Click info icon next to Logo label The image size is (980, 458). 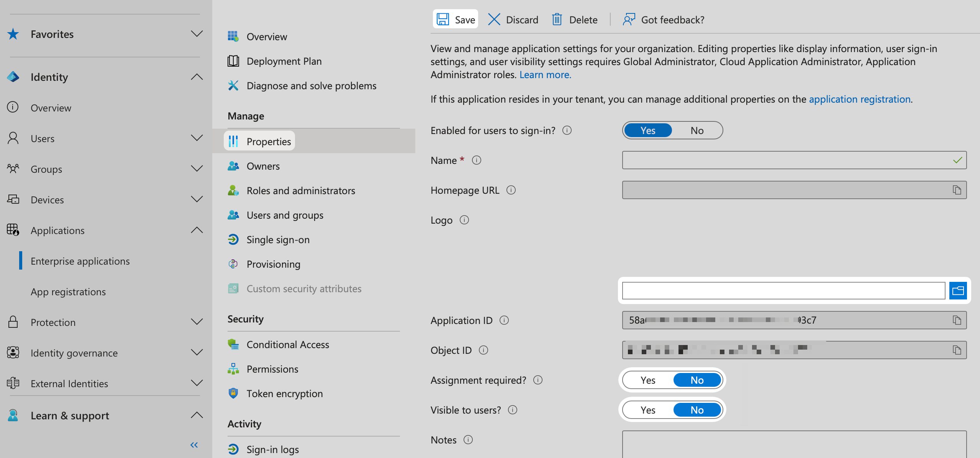(x=464, y=220)
